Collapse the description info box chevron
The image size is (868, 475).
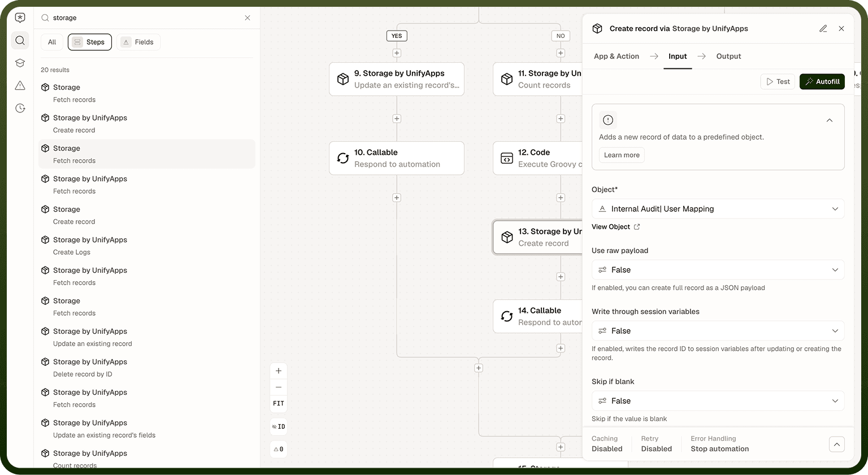[x=830, y=120]
